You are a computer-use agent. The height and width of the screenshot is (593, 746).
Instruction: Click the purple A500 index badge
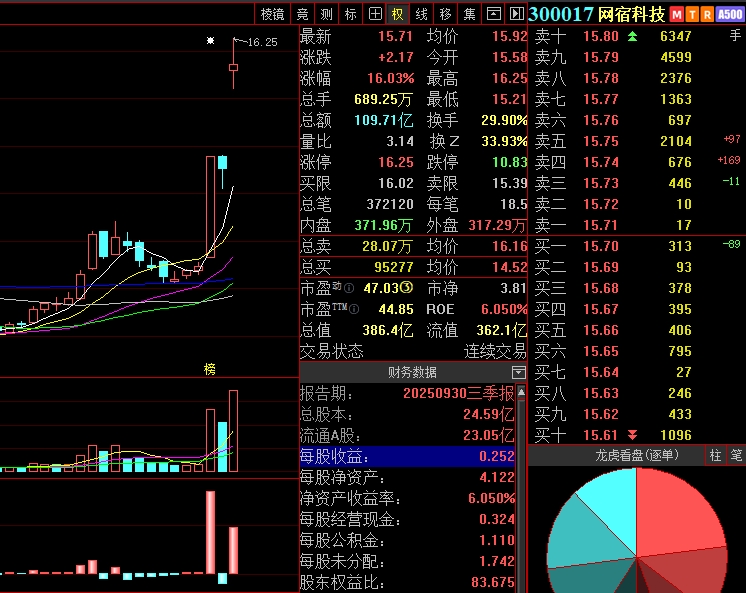coord(730,15)
